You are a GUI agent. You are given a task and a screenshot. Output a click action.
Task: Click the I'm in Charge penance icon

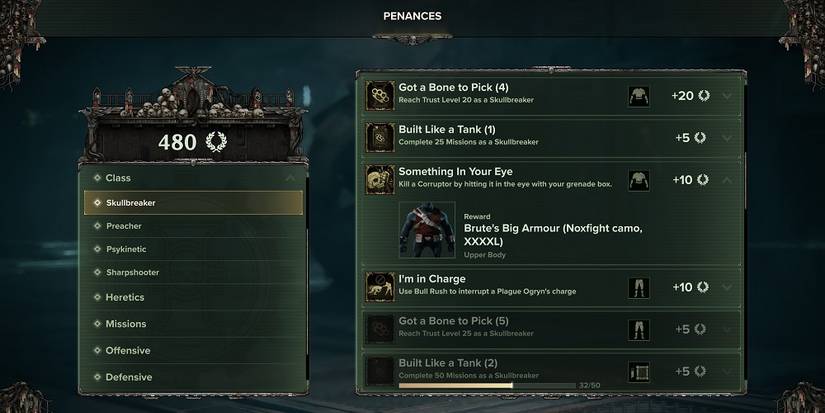[379, 287]
